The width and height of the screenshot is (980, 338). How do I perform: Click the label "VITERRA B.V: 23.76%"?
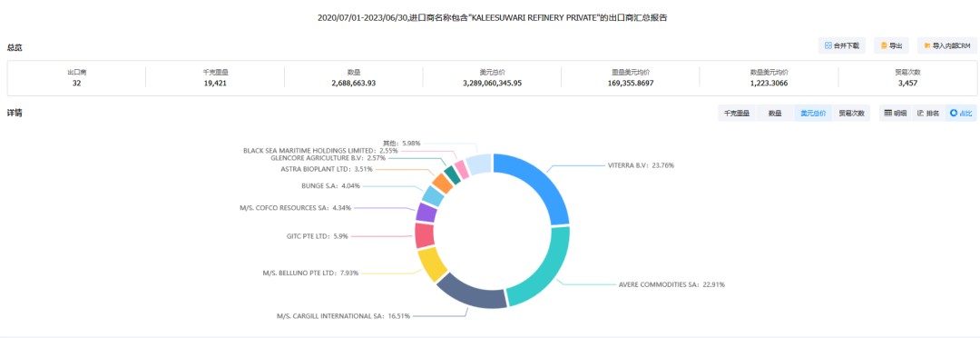pyautogui.click(x=641, y=166)
